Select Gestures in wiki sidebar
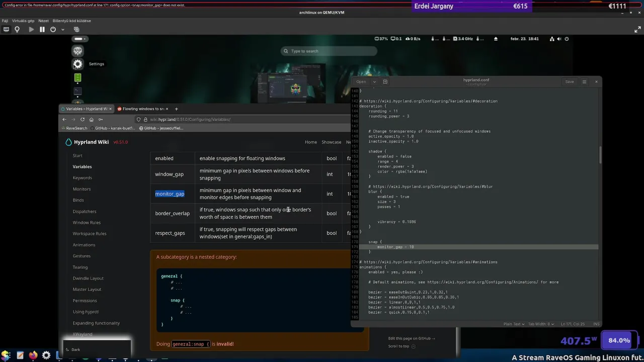644x362 pixels. coord(82,256)
